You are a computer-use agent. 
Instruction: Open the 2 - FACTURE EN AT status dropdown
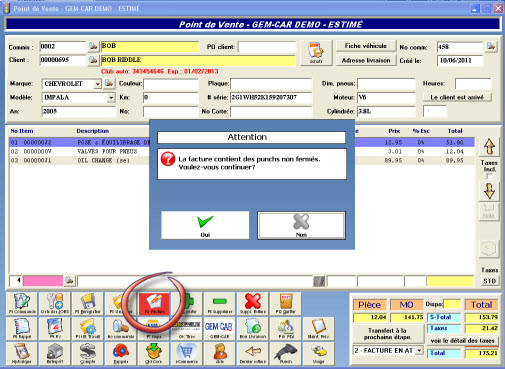click(x=419, y=351)
